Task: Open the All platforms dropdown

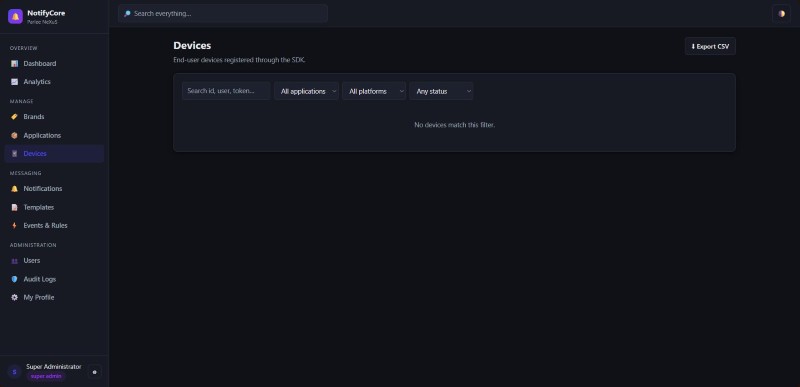Action: coord(374,91)
